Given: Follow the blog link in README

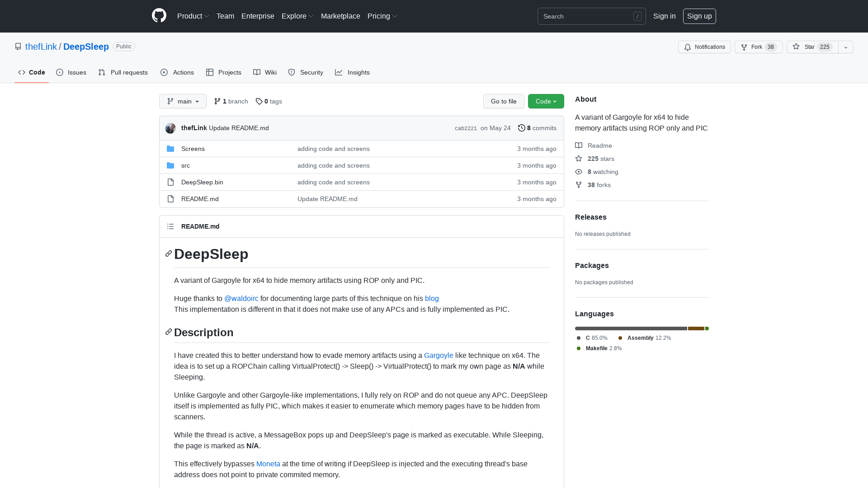Looking at the screenshot, I should 432,299.
